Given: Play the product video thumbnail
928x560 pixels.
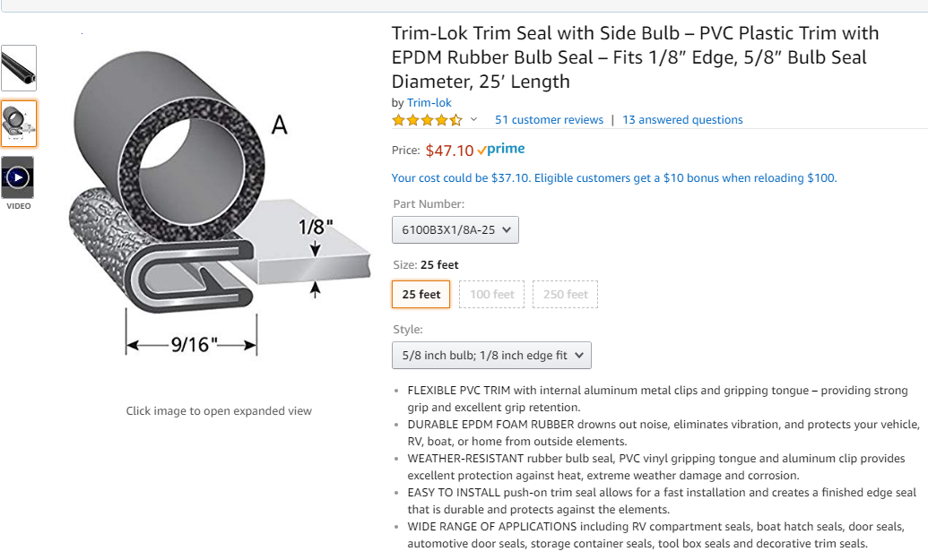Looking at the screenshot, I should point(18,177).
